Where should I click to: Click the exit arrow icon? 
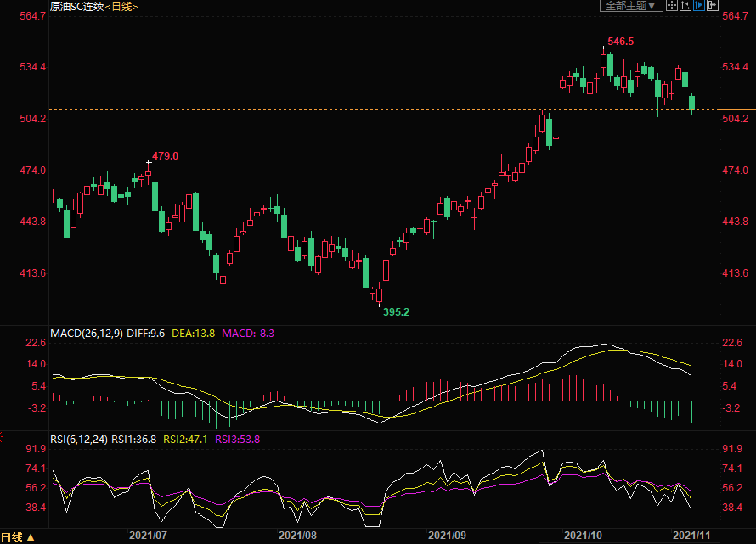pos(712,6)
